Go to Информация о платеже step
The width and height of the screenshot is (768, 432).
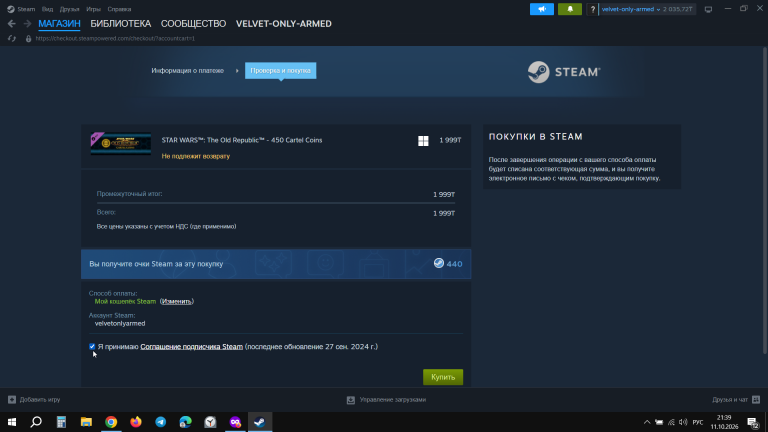point(188,71)
